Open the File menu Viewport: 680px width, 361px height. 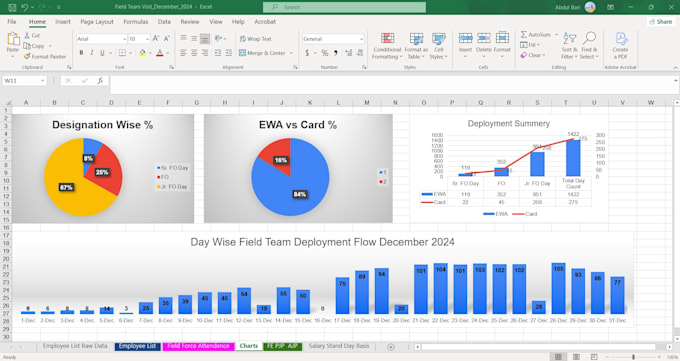point(12,21)
